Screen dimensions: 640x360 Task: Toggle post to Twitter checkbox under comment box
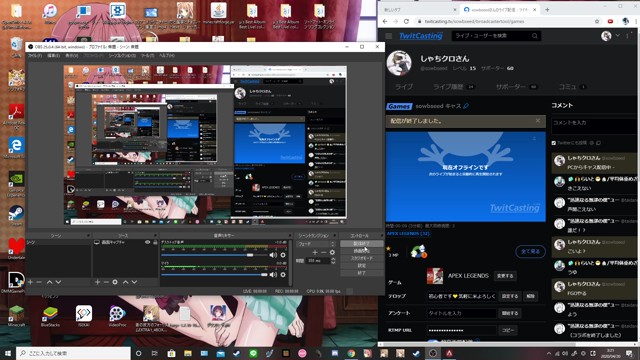tap(554, 143)
